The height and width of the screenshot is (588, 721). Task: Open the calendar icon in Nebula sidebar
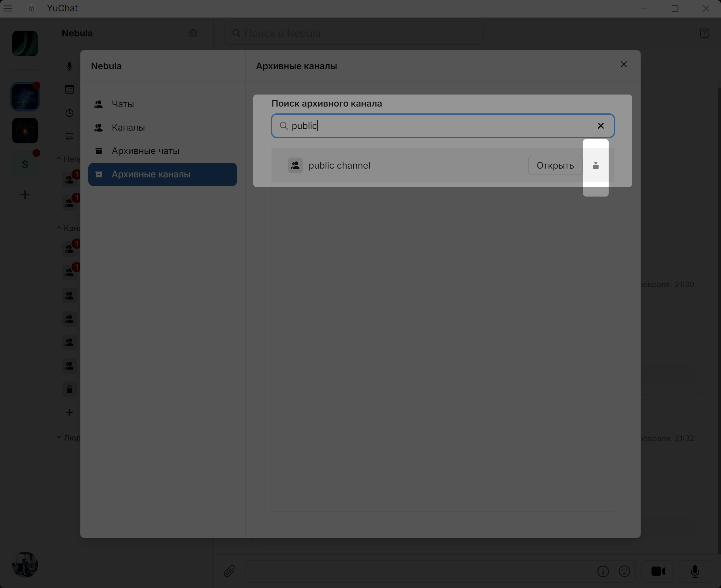[x=70, y=89]
